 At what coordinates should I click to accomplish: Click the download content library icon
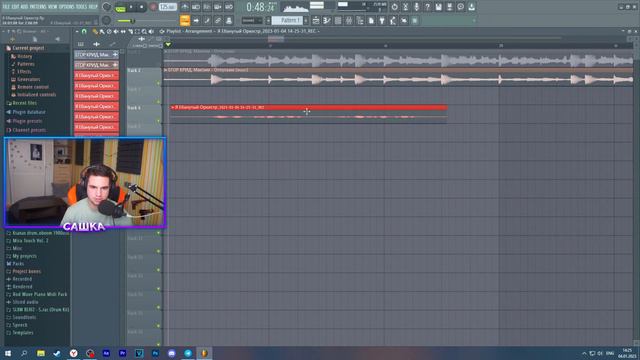point(471,7)
